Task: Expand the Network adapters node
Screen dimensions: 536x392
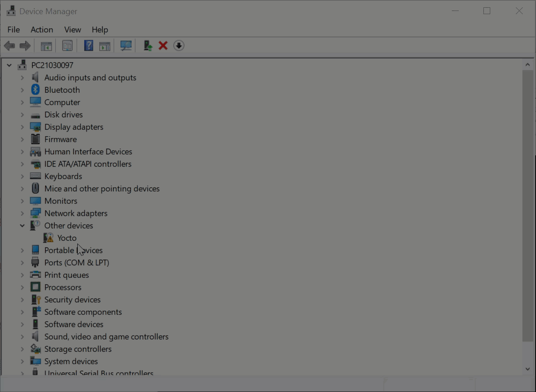Action: pyautogui.click(x=22, y=213)
